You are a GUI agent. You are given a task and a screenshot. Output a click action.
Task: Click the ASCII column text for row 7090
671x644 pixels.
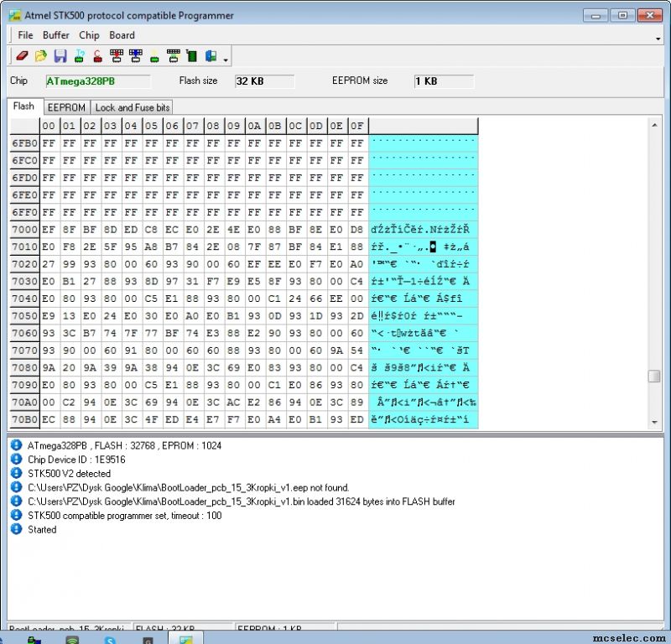[x=424, y=385]
